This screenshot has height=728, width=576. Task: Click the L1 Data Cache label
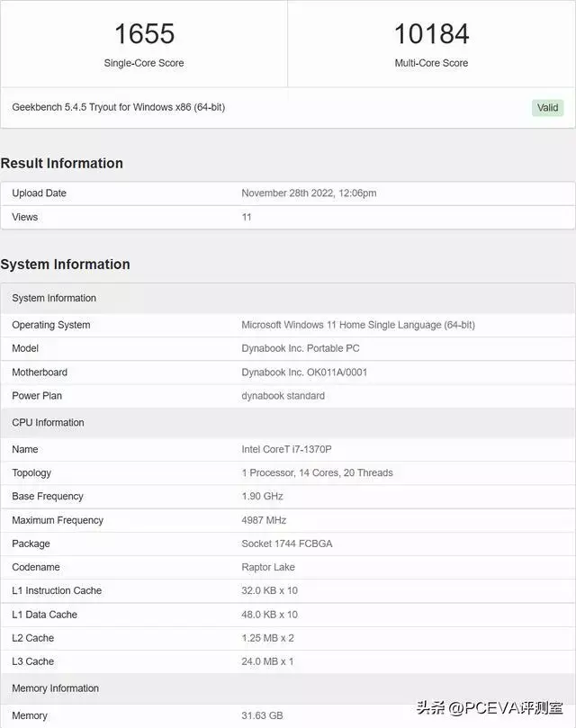click(x=45, y=615)
